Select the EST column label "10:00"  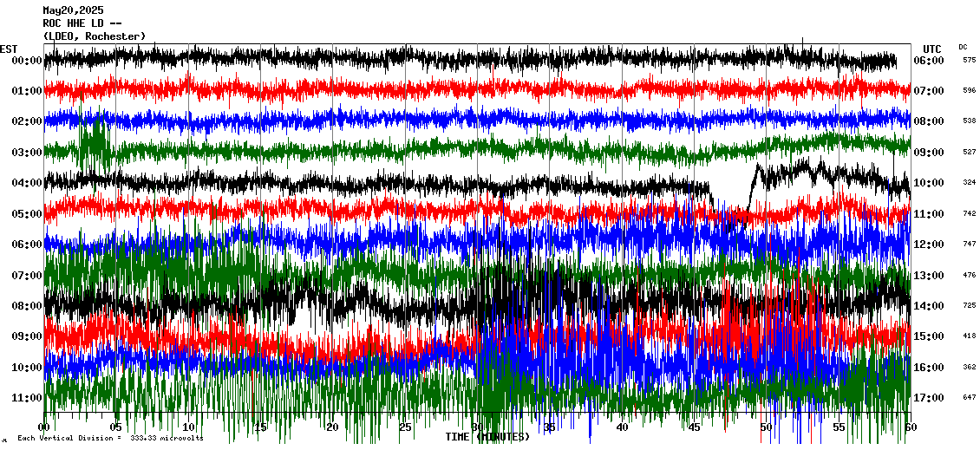(27, 368)
